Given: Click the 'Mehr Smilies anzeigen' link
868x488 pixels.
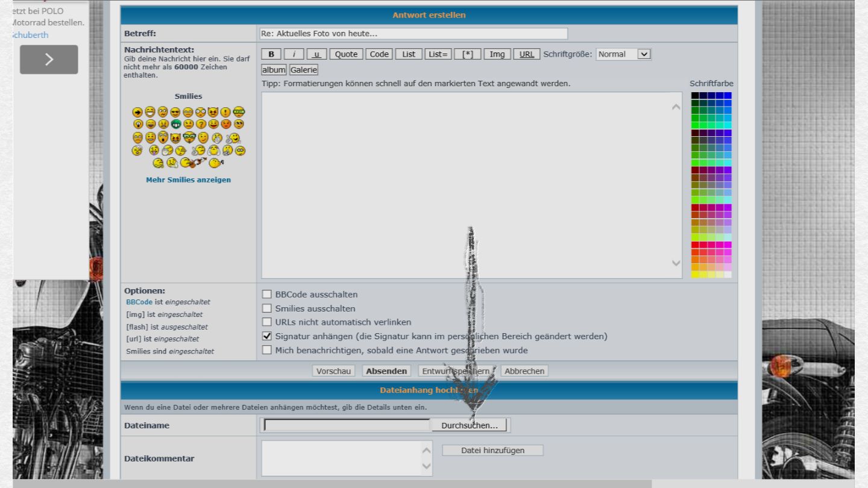Looking at the screenshot, I should coord(188,180).
